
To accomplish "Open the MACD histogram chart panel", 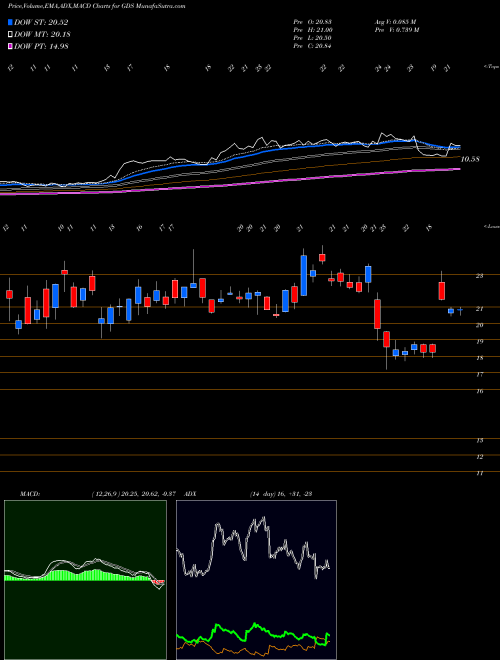I will click(85, 580).
